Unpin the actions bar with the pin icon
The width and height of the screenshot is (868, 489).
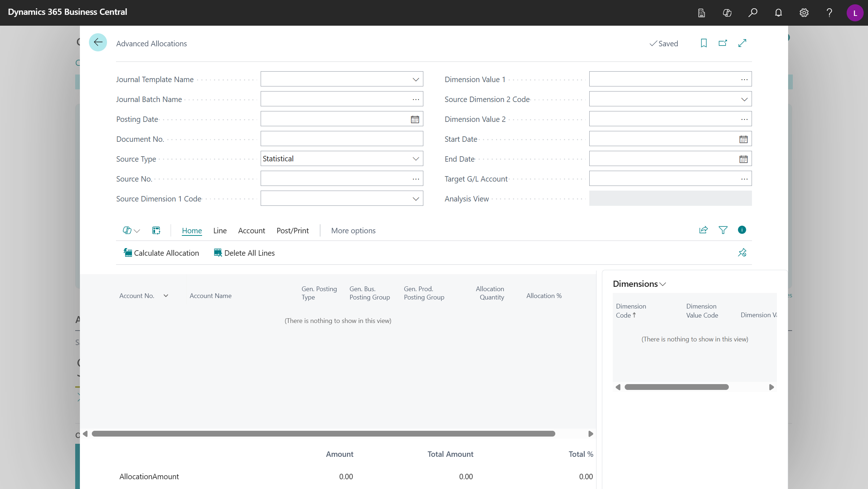(x=742, y=252)
